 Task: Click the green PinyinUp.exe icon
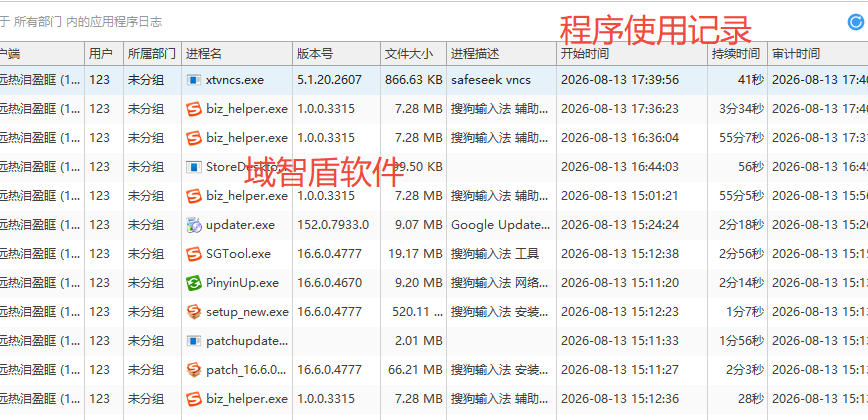[193, 283]
